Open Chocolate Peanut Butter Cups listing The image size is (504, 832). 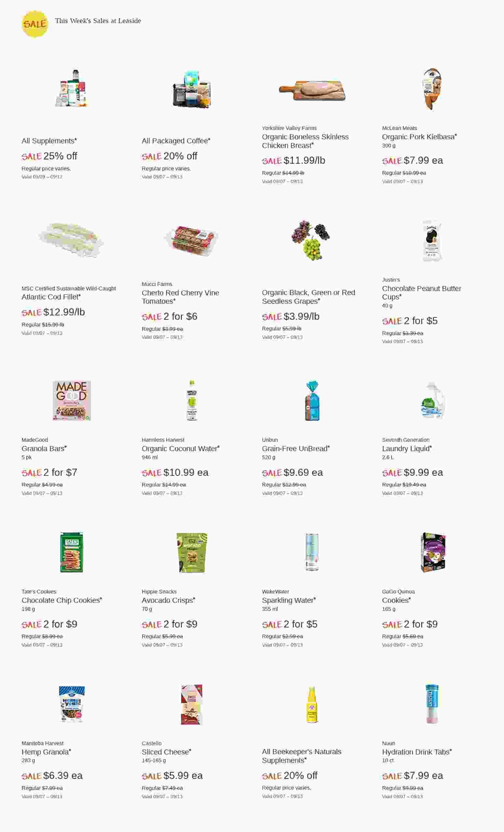click(x=421, y=292)
